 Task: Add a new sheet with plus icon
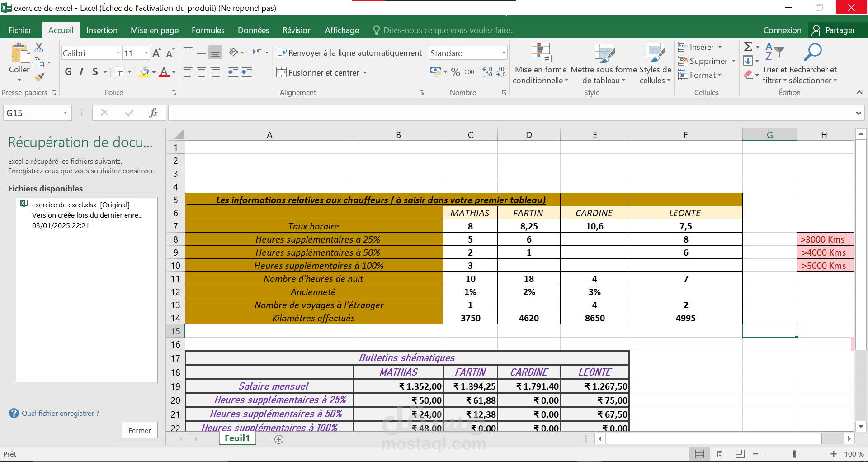click(x=279, y=439)
